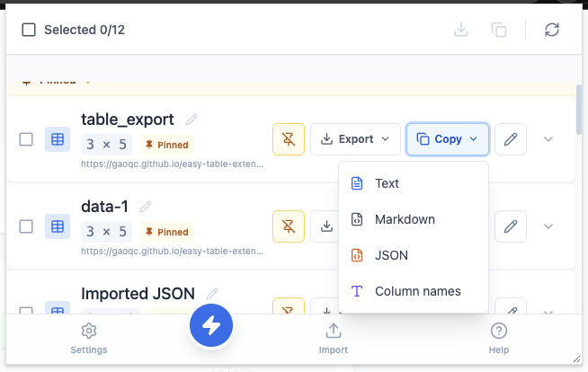Screen dimensions: 588x372
Task: Tick the data-1 row checkbox
Action: click(x=26, y=226)
